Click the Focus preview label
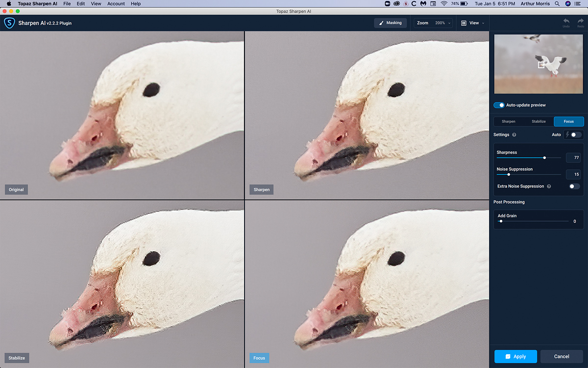This screenshot has width=588, height=368. (259, 358)
